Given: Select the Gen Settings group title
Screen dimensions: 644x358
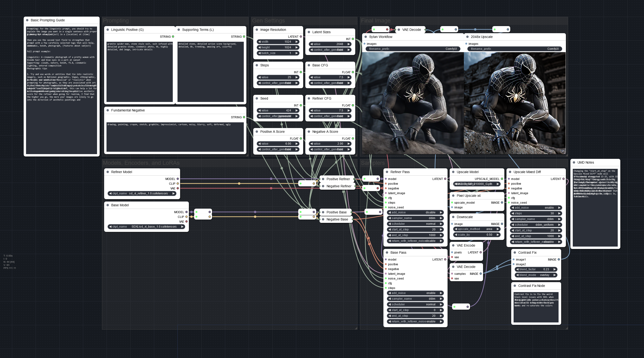Looking at the screenshot, I should coord(268,21).
